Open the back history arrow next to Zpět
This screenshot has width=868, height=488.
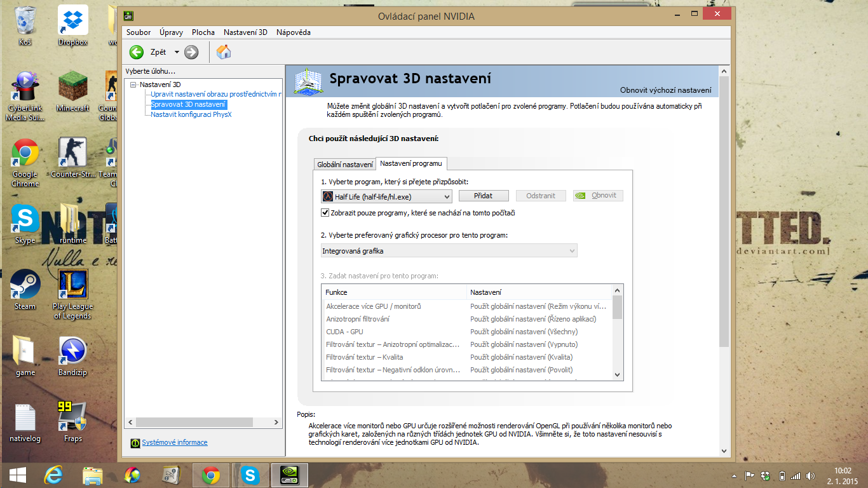(x=177, y=52)
